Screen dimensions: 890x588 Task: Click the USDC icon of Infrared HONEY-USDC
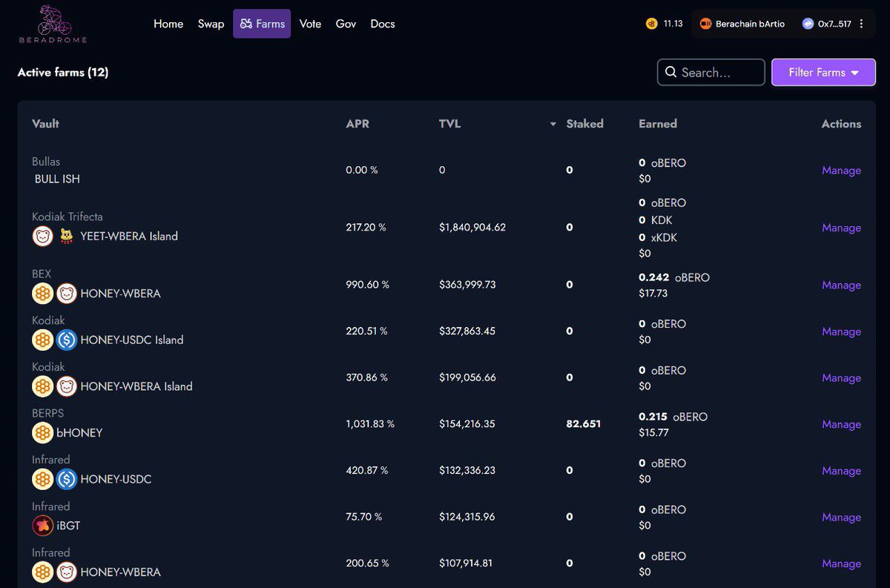67,480
